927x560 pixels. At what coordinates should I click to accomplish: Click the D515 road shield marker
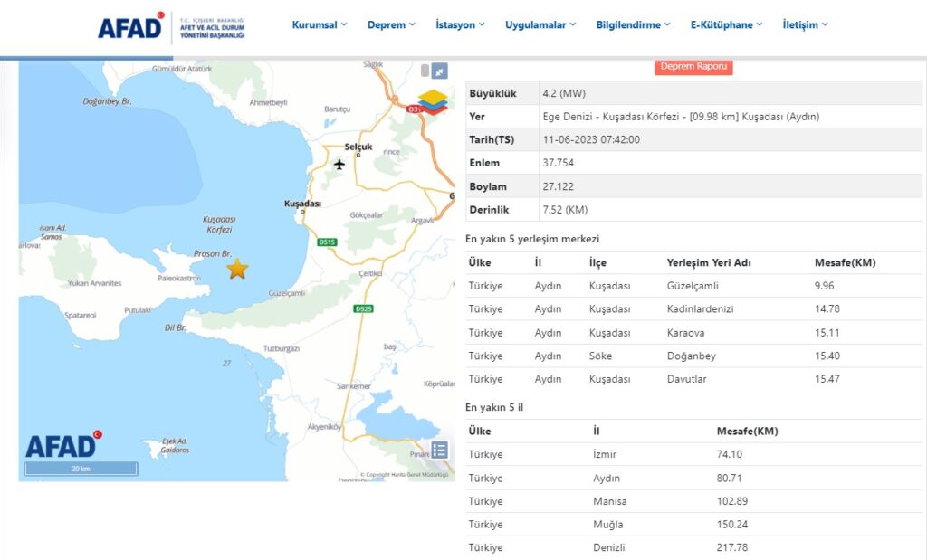tap(326, 241)
